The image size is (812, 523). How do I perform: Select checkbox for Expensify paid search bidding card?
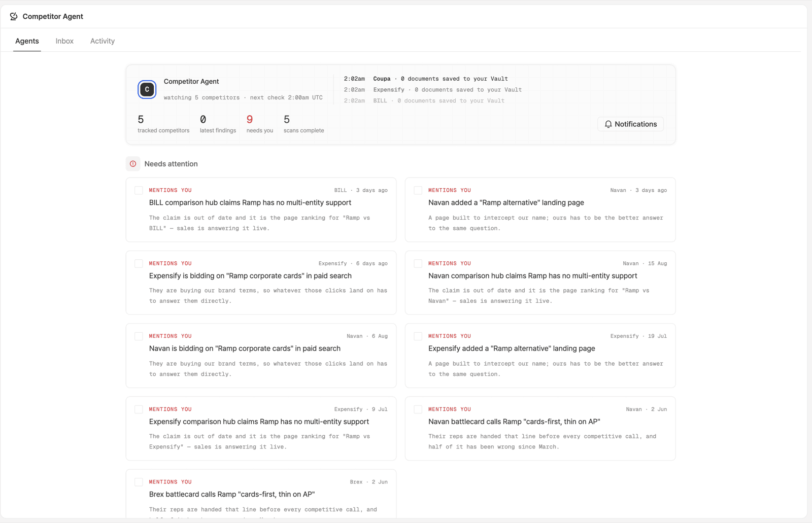coord(139,263)
